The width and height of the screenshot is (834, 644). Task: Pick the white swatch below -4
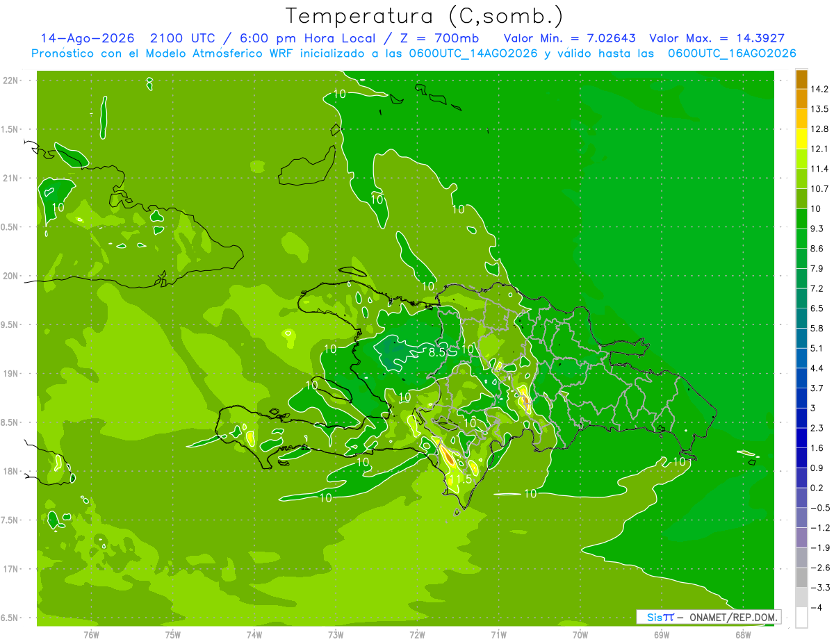801,618
